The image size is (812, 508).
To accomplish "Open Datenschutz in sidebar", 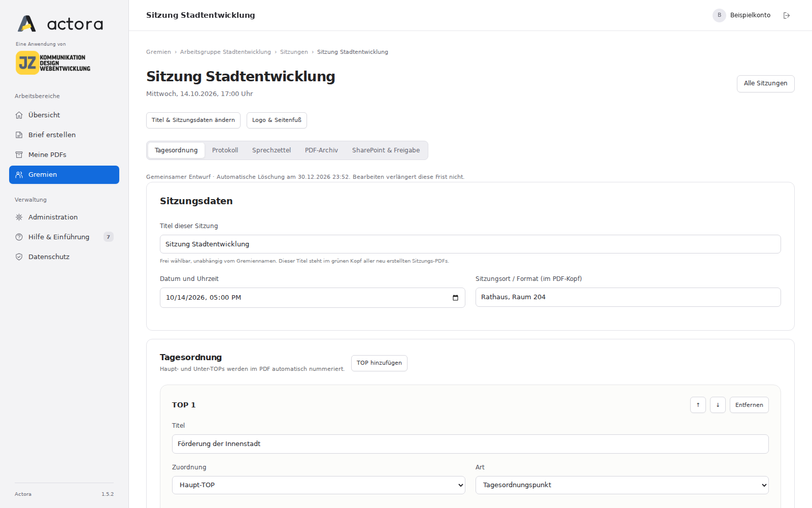I will click(64, 257).
